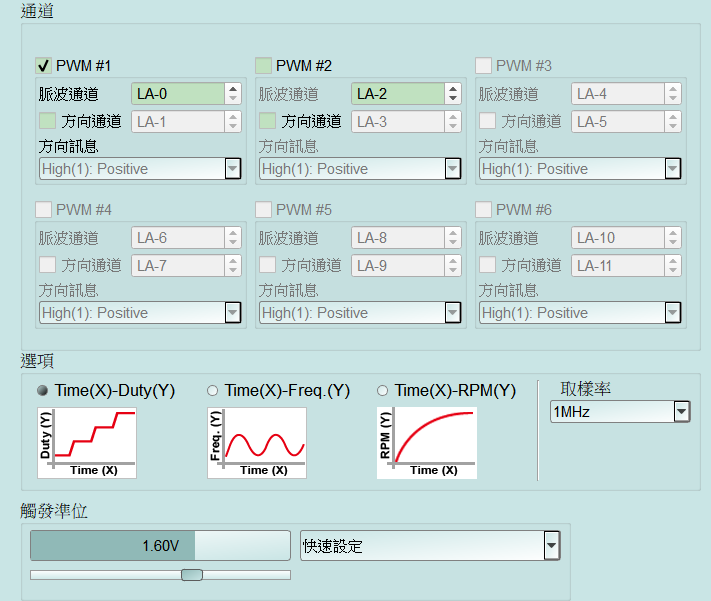
Task: Open PWM #4 方向訊息 High(1): Positive dropdown
Action: pyautogui.click(x=140, y=313)
